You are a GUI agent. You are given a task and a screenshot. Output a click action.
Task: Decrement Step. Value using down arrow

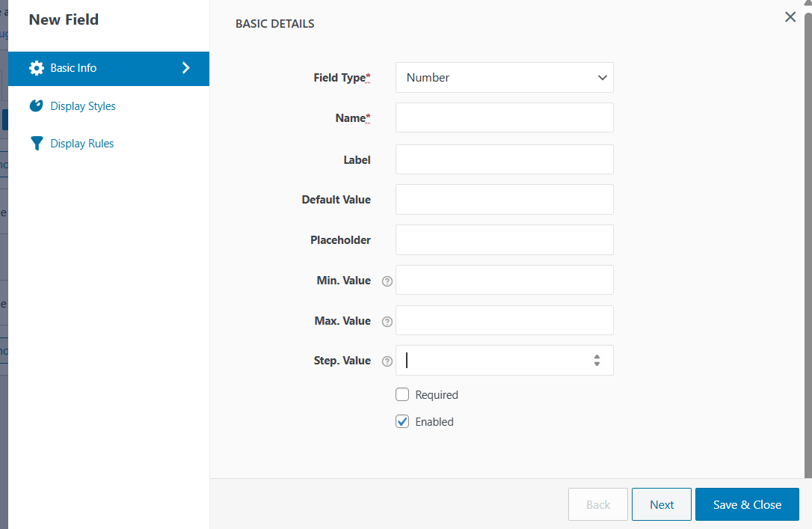coord(597,364)
